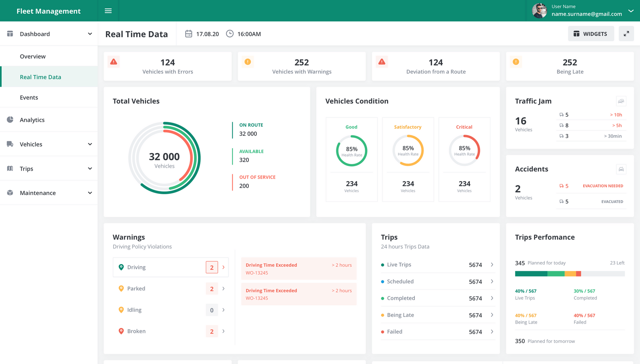Collapse the Dashboard section in the sidebar
The width and height of the screenshot is (640, 364).
[90, 34]
